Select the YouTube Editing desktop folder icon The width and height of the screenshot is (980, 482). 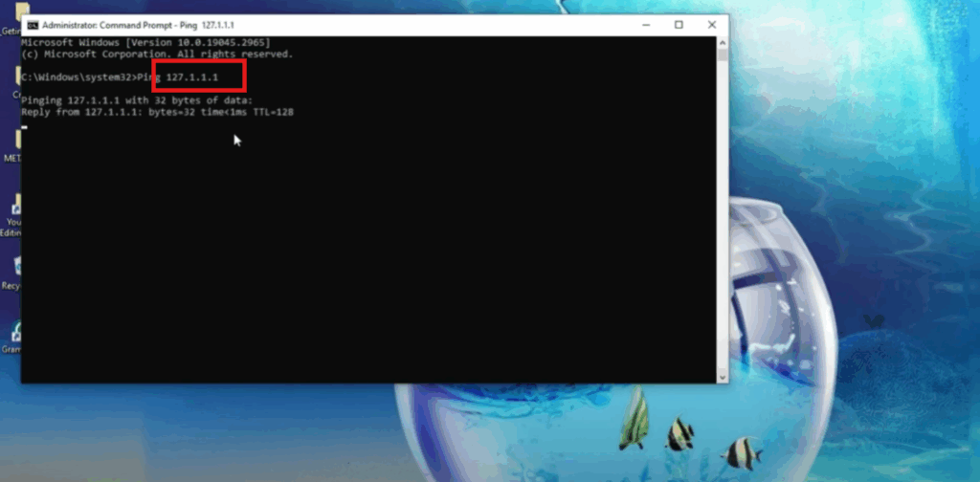coord(12,207)
